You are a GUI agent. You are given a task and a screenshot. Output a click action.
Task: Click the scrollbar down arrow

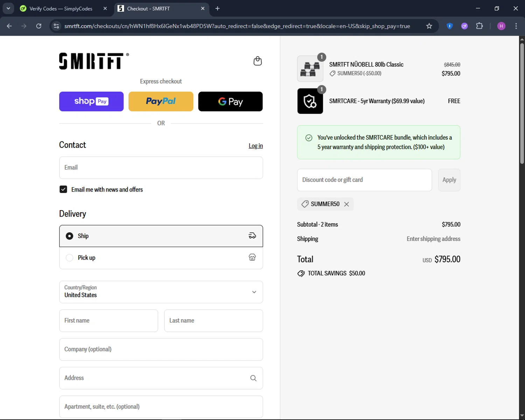[522, 415]
